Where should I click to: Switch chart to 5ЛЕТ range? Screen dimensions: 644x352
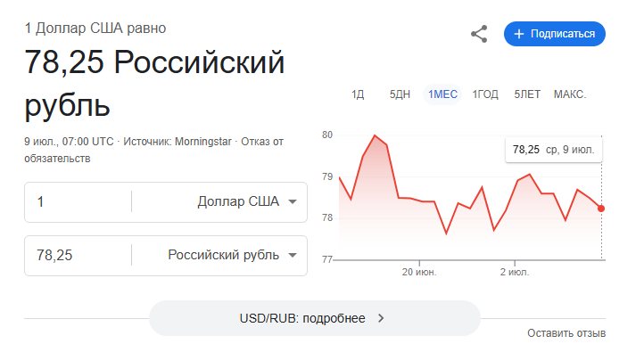527,94
